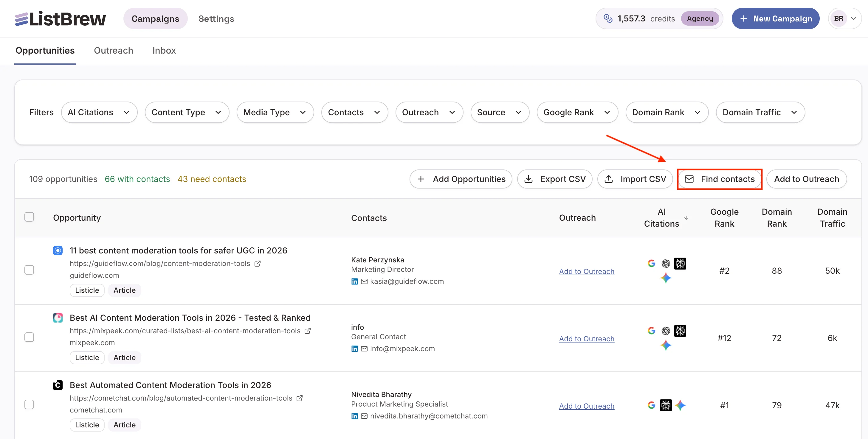Image resolution: width=868 pixels, height=439 pixels.
Task: Click Perplexity citation icon in guideflow row
Action: point(680,263)
